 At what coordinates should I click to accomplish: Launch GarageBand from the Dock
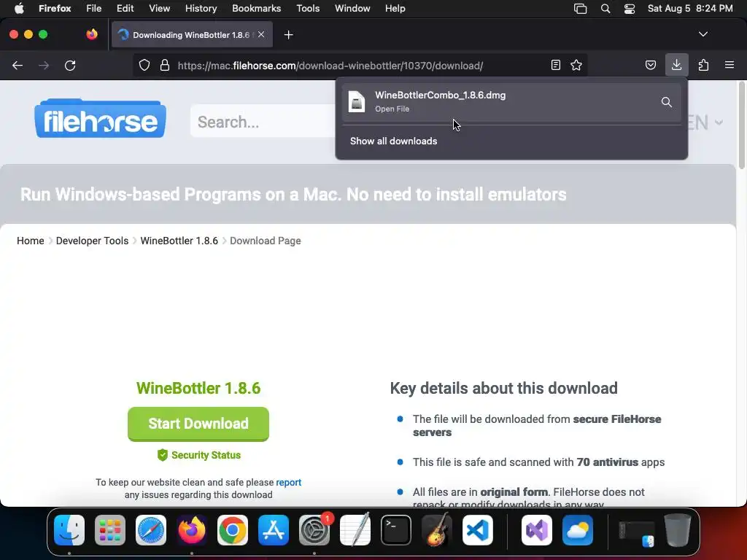[437, 529]
